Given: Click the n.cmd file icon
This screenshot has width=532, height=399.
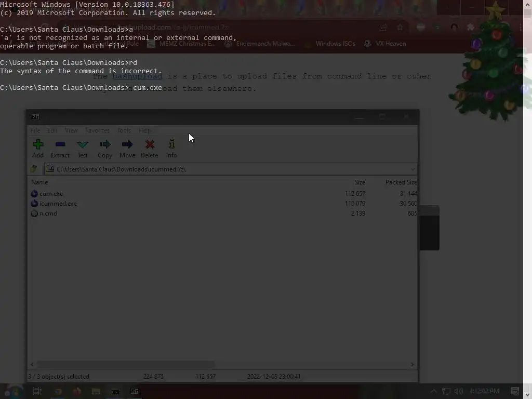Looking at the screenshot, I should coord(34,214).
